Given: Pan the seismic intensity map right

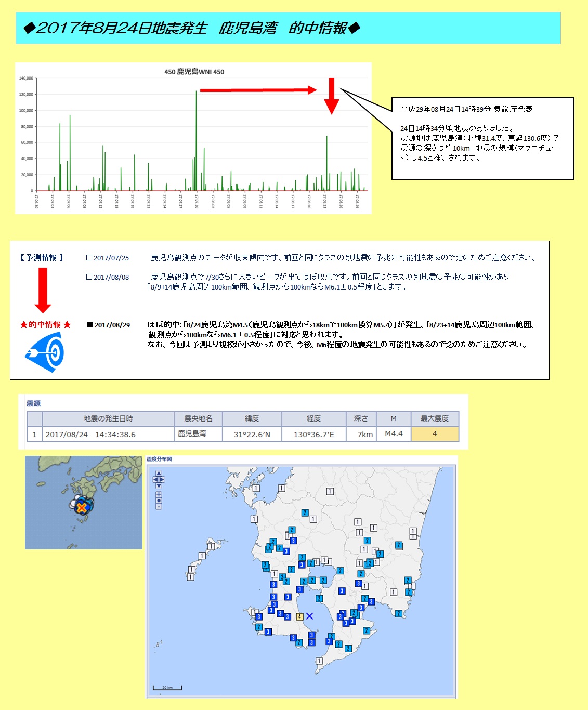Looking at the screenshot, I should (162, 479).
